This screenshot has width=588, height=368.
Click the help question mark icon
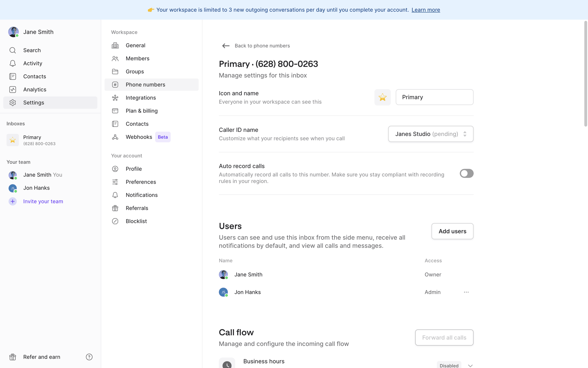tap(89, 357)
